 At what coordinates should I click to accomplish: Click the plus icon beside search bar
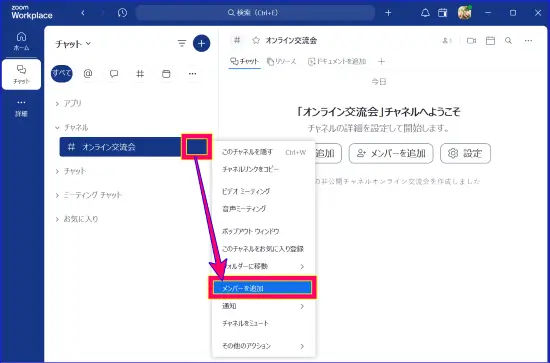(388, 13)
